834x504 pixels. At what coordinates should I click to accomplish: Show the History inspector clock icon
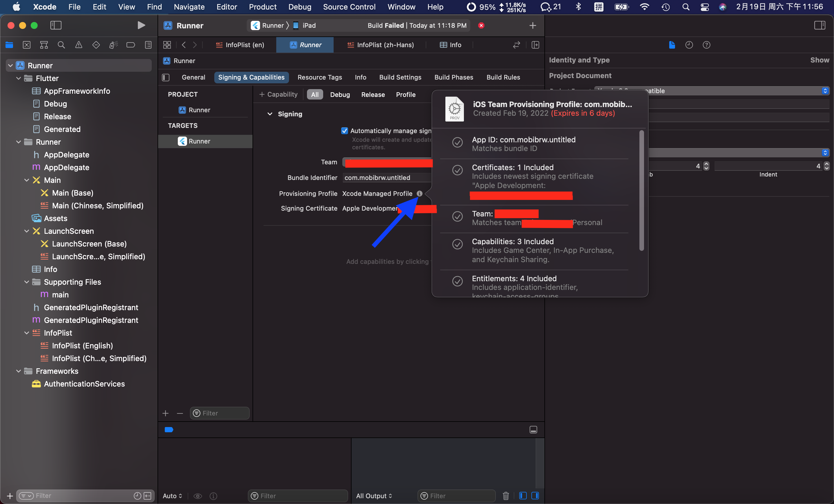(x=689, y=45)
